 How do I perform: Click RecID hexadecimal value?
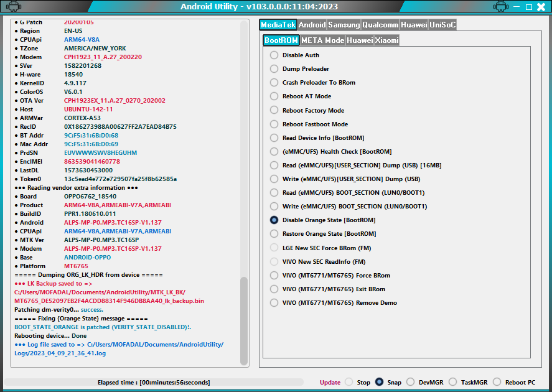click(x=120, y=127)
